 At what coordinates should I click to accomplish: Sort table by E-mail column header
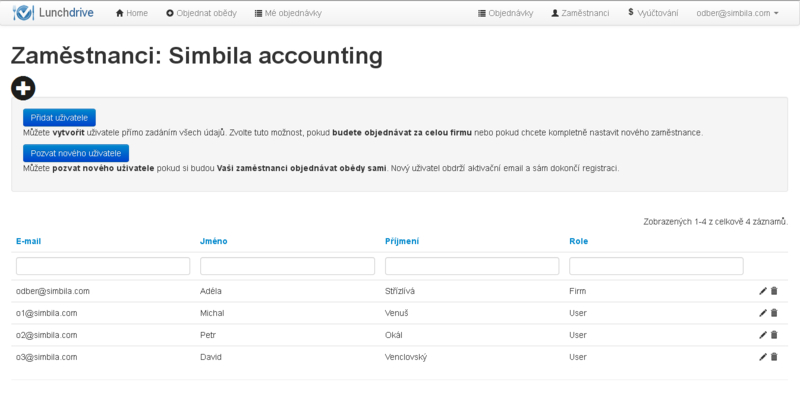click(28, 241)
